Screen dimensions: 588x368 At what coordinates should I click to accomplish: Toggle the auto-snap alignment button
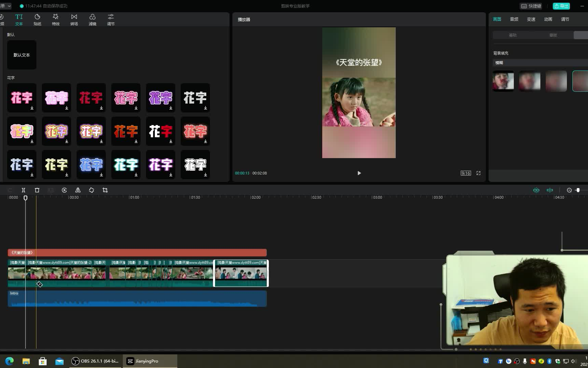[550, 190]
